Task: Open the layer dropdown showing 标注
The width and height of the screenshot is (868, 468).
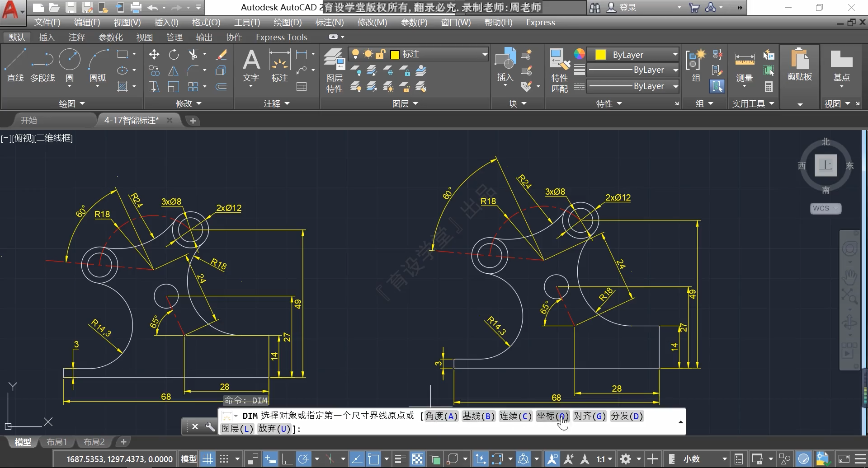Action: [x=418, y=54]
